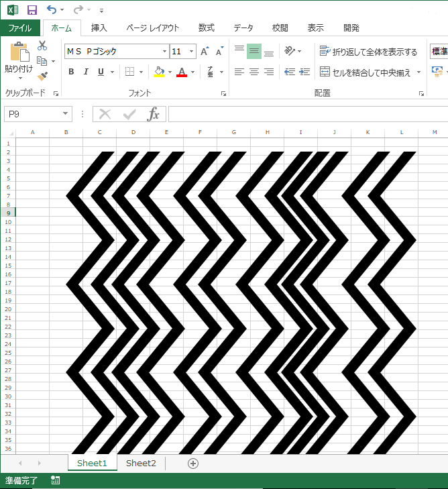This screenshot has width=448, height=489.
Task: Open the Name Box dropdown arrow
Action: 65,114
